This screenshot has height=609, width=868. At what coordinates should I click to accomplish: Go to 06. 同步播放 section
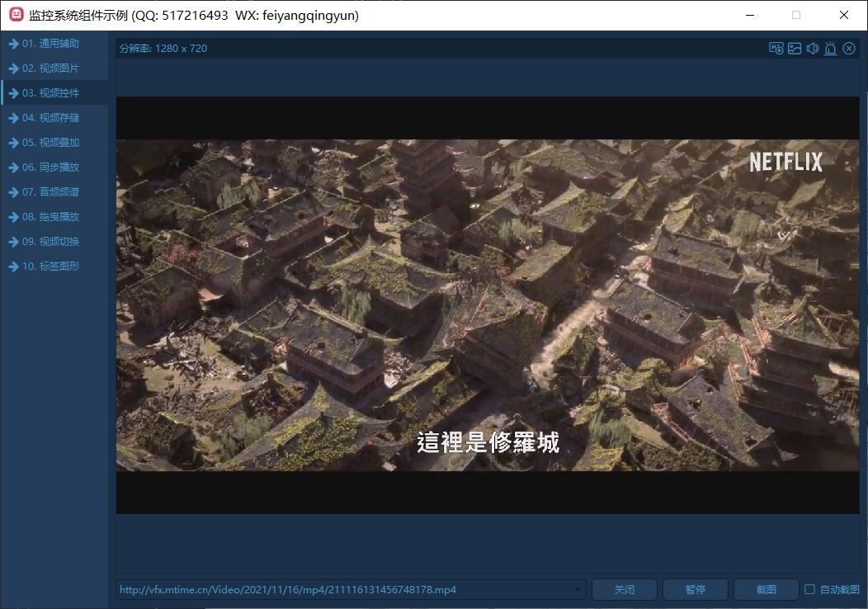tap(50, 168)
